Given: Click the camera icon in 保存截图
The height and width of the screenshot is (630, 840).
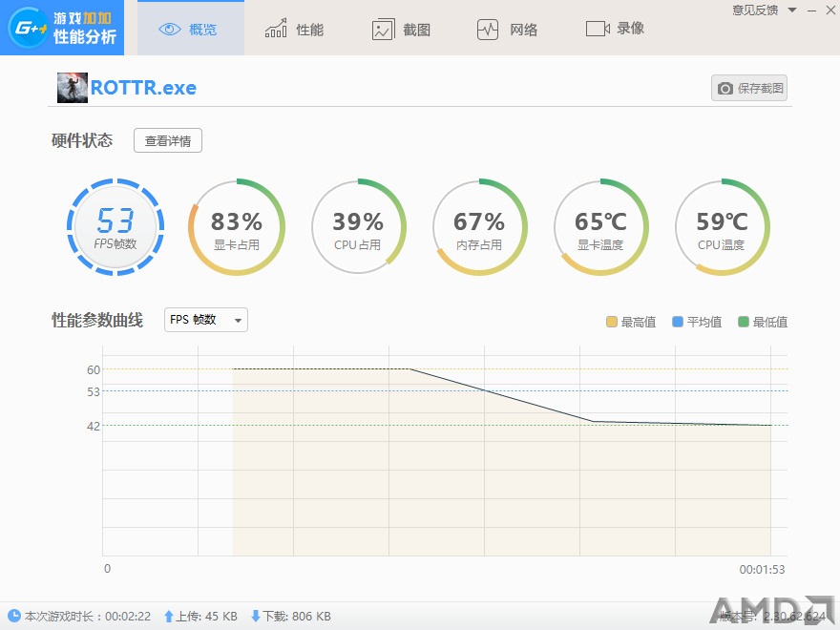Looking at the screenshot, I should (x=725, y=89).
